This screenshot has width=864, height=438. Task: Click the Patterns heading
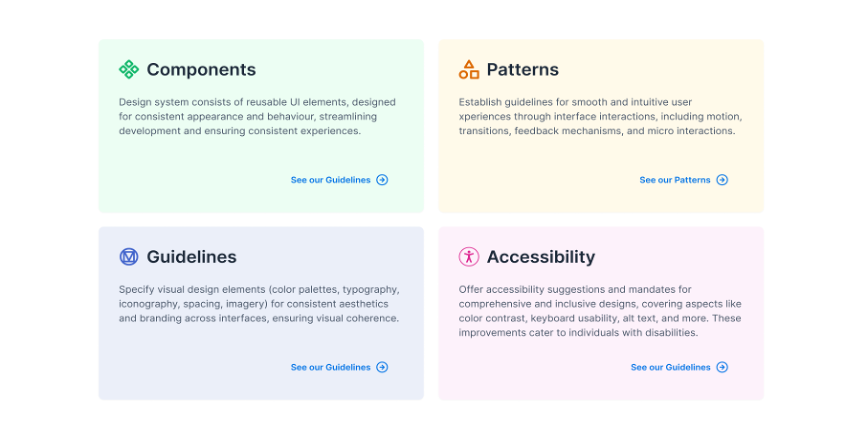click(522, 70)
